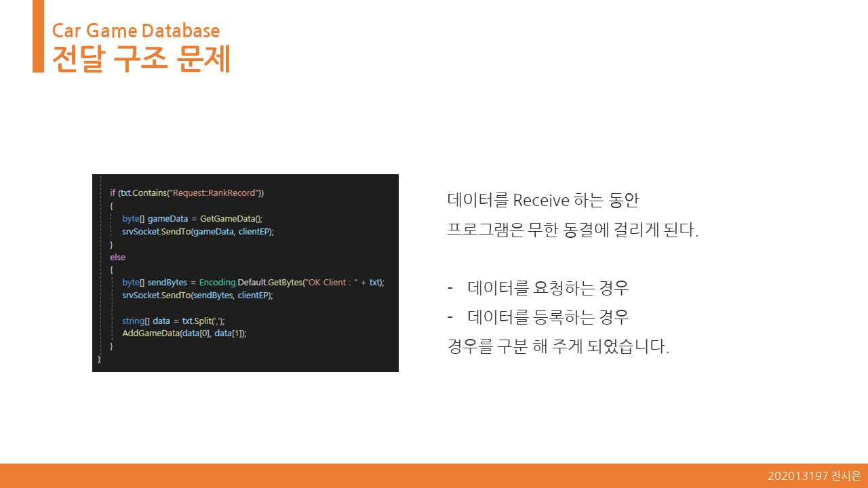Image resolution: width=868 pixels, height=488 pixels.
Task: Click the code line 'srvSocket.SendTo(gameData, clientEP);'
Action: click(198, 231)
